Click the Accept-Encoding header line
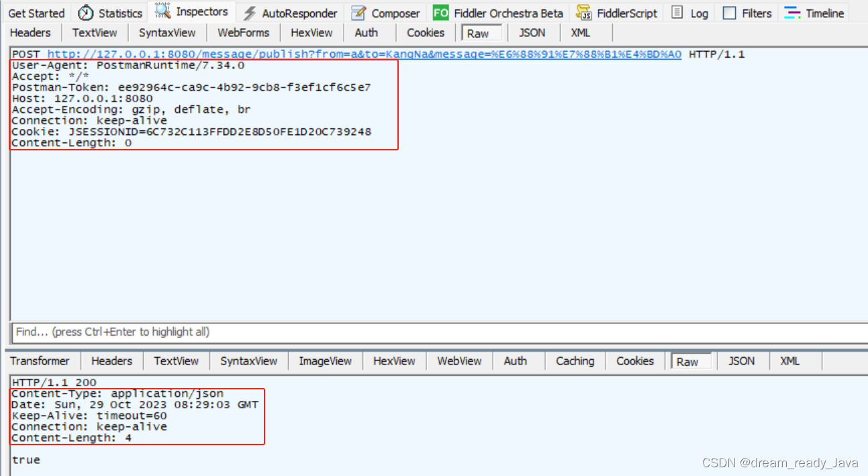The image size is (868, 476). 132,109
